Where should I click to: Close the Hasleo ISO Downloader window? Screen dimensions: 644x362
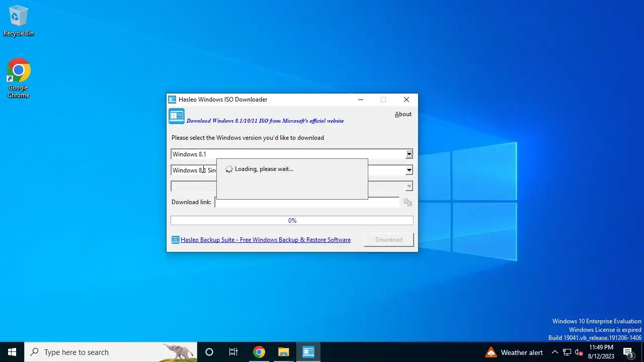tap(407, 100)
